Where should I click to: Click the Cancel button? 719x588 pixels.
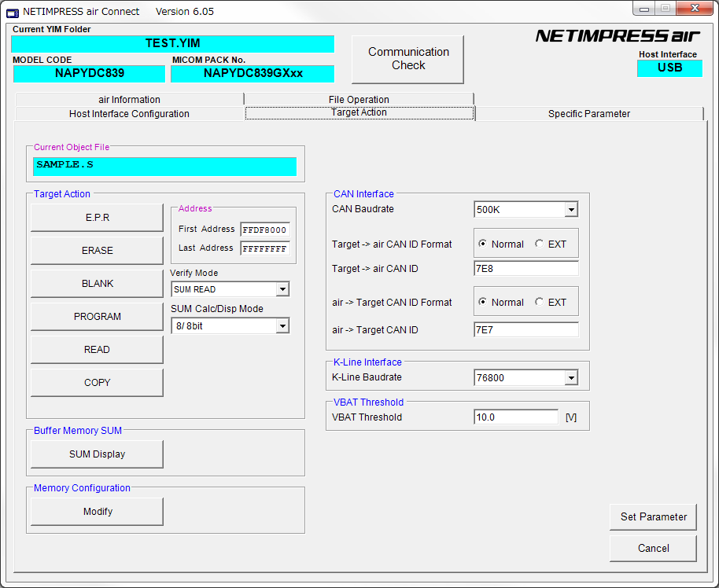click(654, 549)
